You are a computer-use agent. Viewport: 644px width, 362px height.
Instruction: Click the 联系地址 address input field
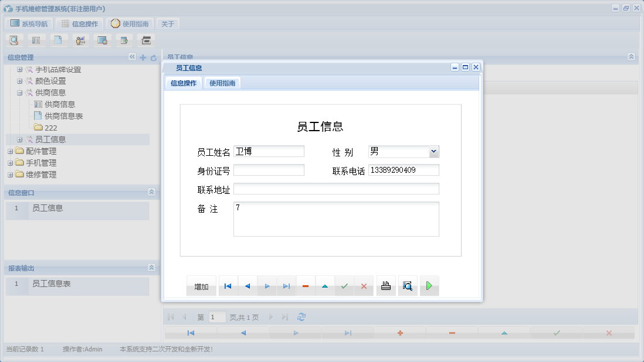tap(336, 189)
